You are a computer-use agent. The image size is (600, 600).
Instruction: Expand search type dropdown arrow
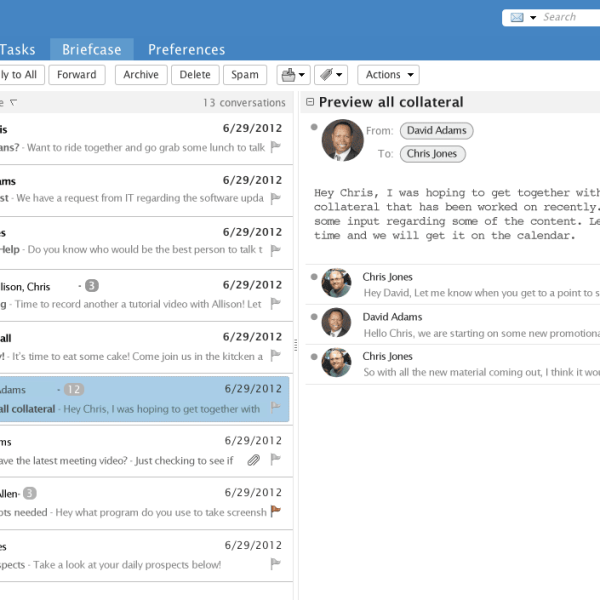tap(533, 18)
